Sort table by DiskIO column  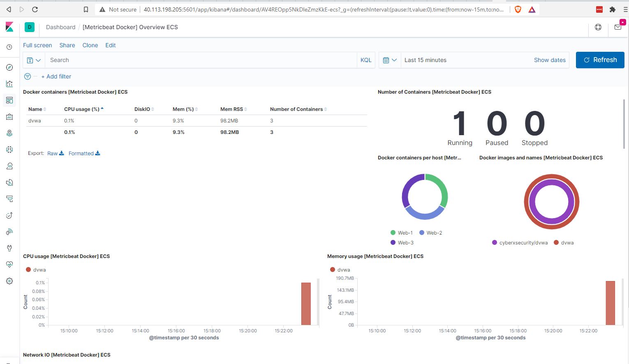tap(144, 109)
